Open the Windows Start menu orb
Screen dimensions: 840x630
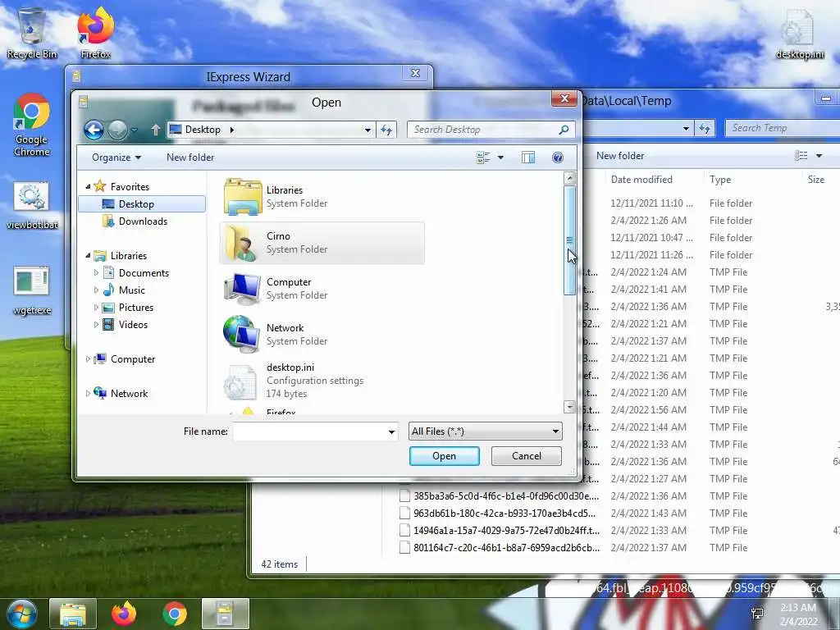[x=21, y=614]
